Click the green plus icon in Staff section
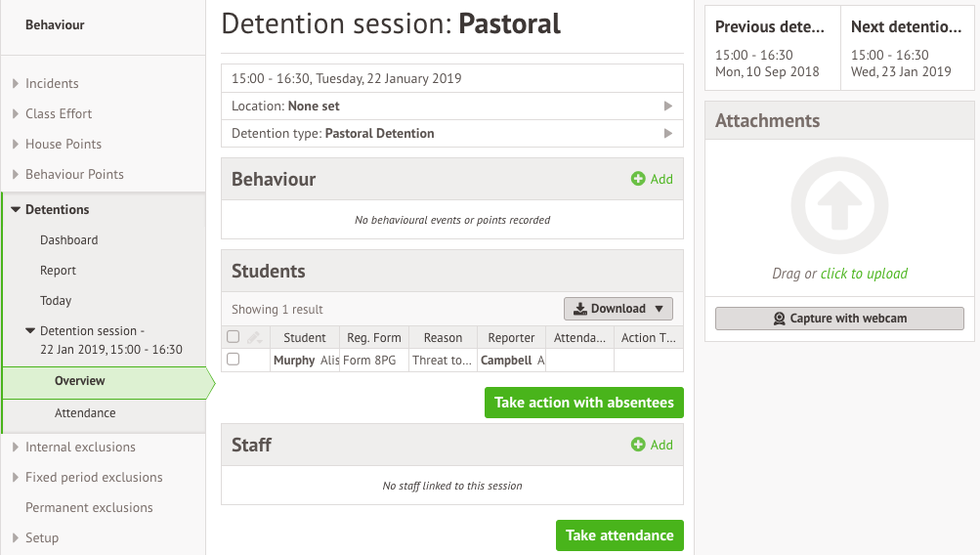This screenshot has height=555, width=980. click(637, 445)
